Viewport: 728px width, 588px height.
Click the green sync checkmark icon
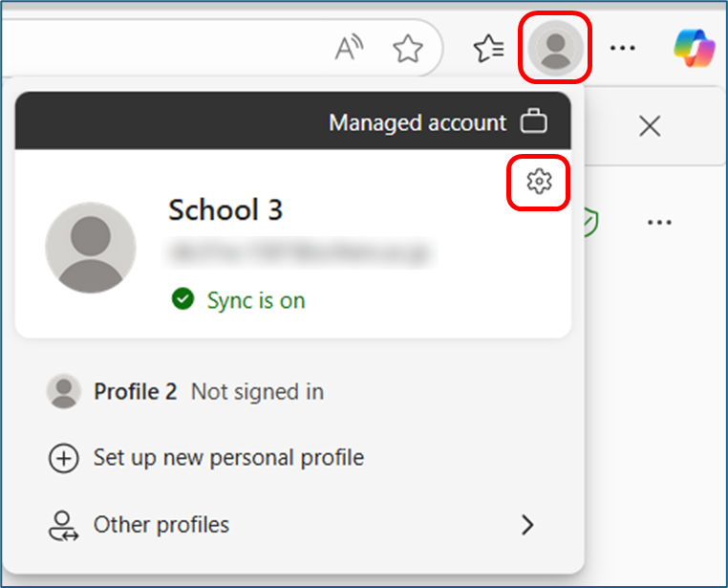pyautogui.click(x=182, y=298)
